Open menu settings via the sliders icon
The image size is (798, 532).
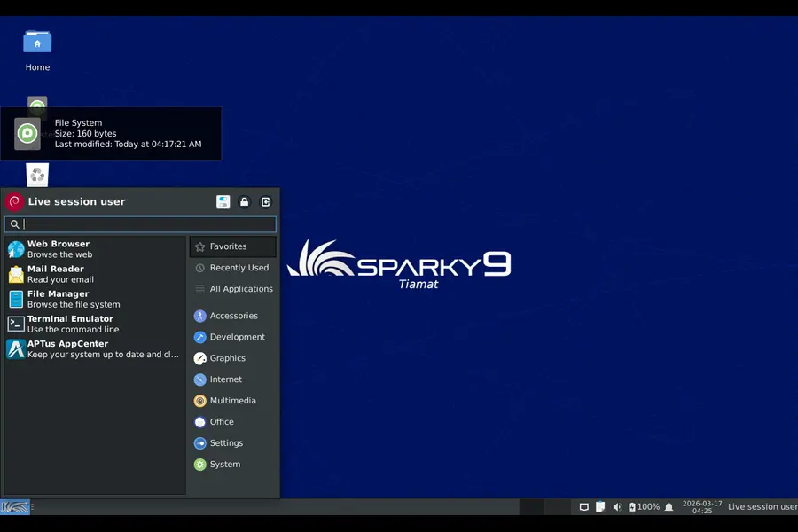click(x=223, y=201)
